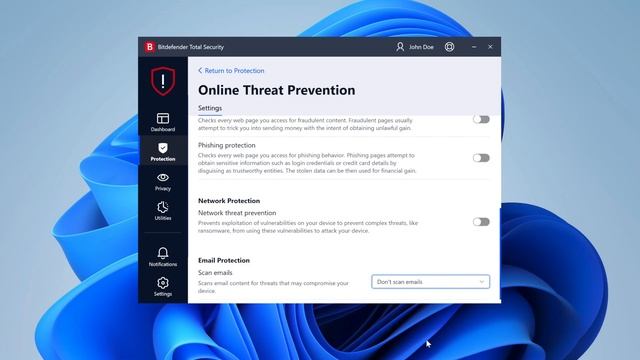640x360 pixels.
Task: Go to the Dashboard section
Action: pos(163,122)
